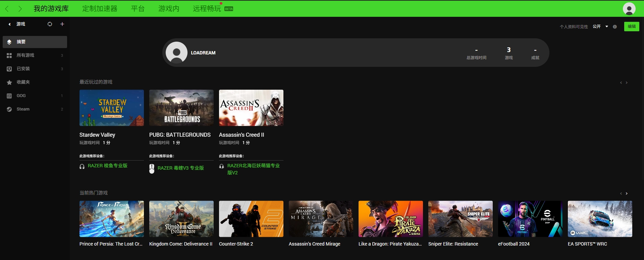Click the headset icon by RAZER北海巨妖萌猫

tap(221, 166)
